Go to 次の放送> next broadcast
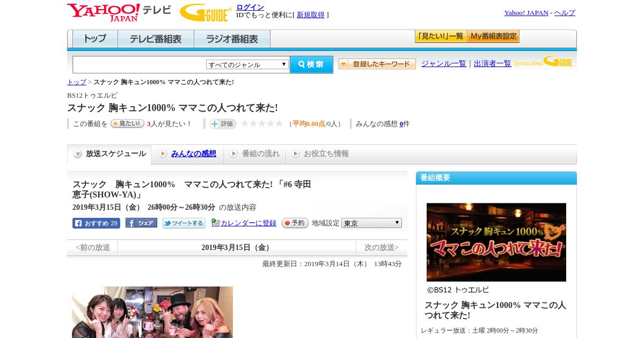 pyautogui.click(x=382, y=248)
